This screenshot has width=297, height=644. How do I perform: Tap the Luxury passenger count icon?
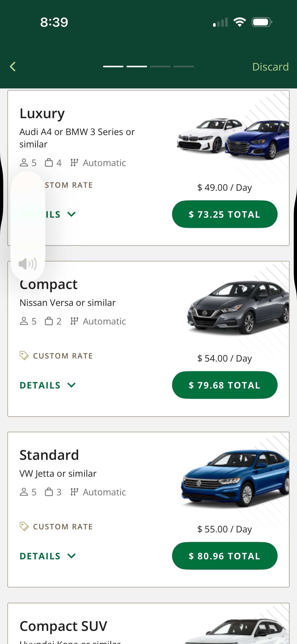(x=24, y=163)
